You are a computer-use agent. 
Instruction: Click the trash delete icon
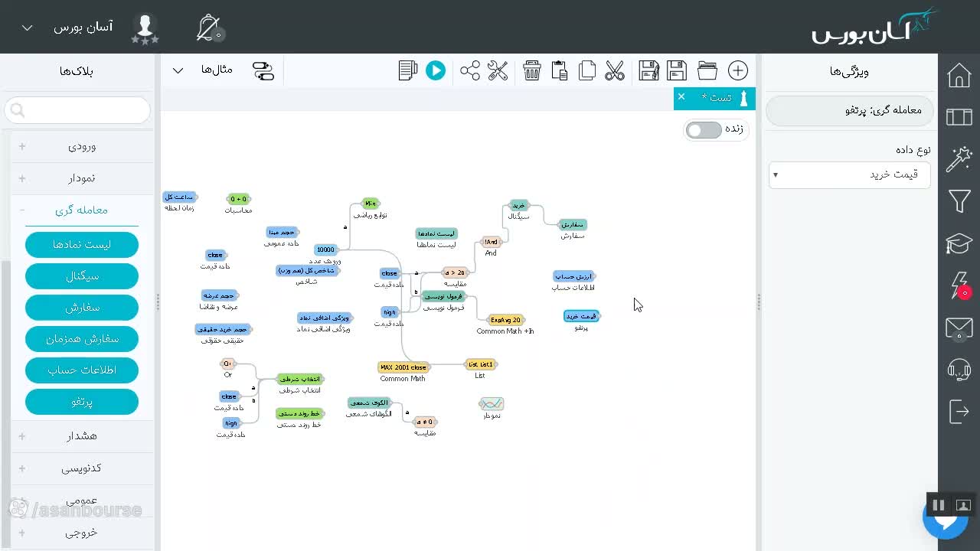point(532,70)
